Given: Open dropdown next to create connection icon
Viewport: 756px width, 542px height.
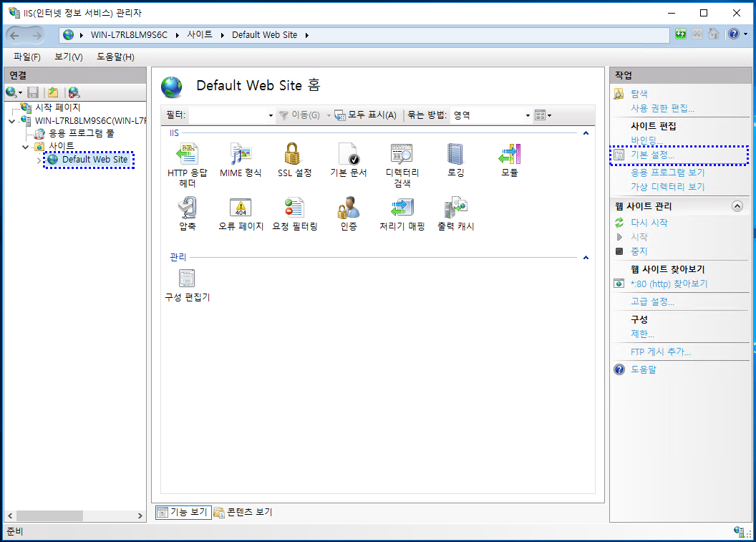Looking at the screenshot, I should [x=21, y=92].
